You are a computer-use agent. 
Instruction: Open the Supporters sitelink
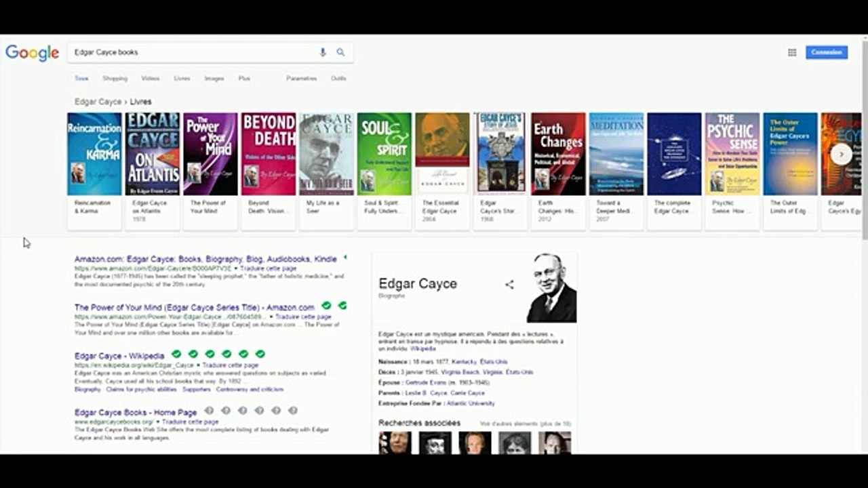[x=197, y=390]
